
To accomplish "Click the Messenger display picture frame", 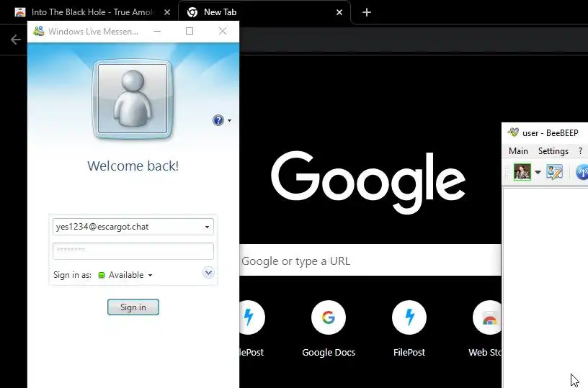I will [133, 99].
